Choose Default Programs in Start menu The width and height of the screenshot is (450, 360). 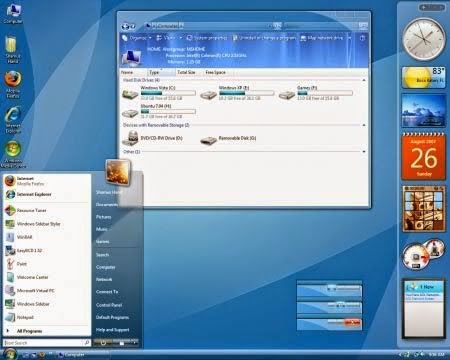[x=112, y=317]
